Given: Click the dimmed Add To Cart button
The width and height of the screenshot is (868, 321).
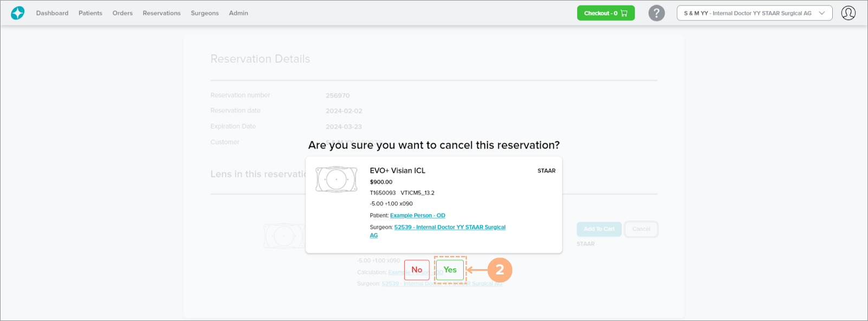Looking at the screenshot, I should (x=599, y=229).
